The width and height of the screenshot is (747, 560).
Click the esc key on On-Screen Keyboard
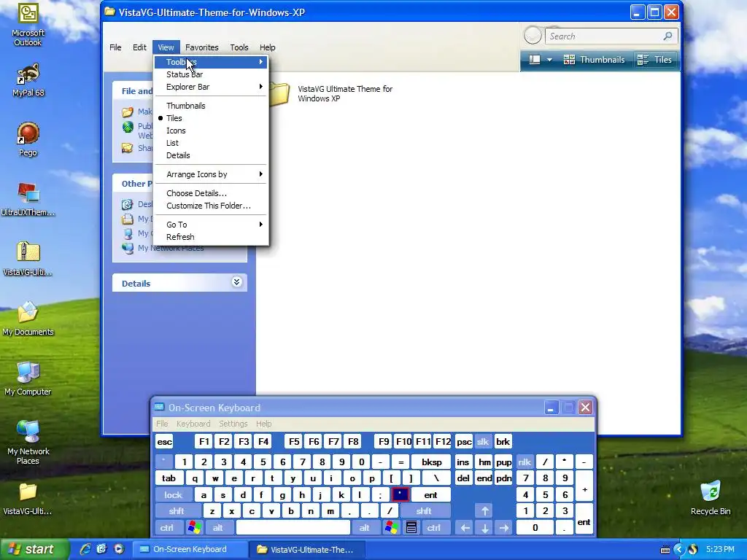[x=164, y=442]
